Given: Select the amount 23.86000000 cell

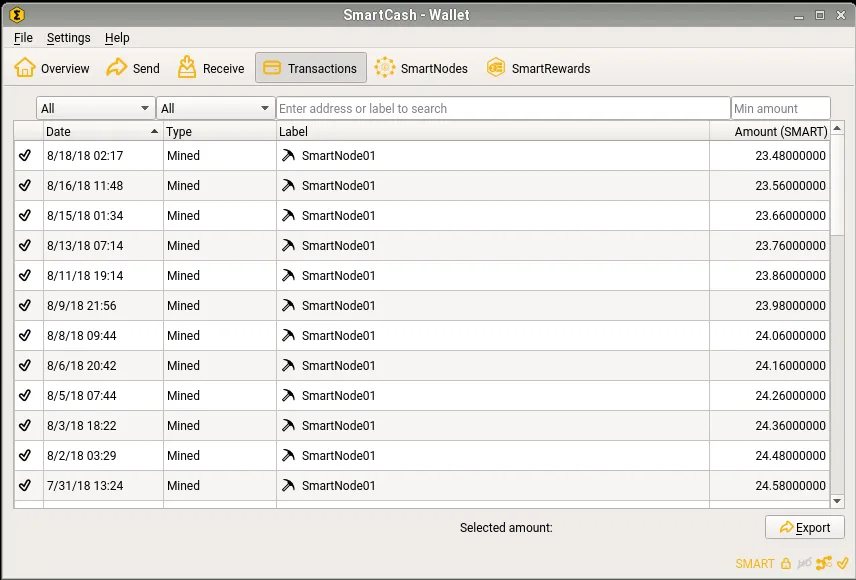Looking at the screenshot, I should click(769, 276).
